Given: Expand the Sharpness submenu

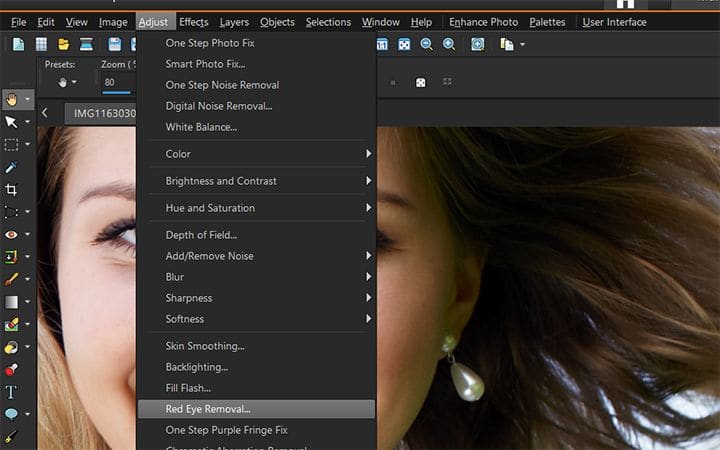Looking at the screenshot, I should (x=256, y=298).
